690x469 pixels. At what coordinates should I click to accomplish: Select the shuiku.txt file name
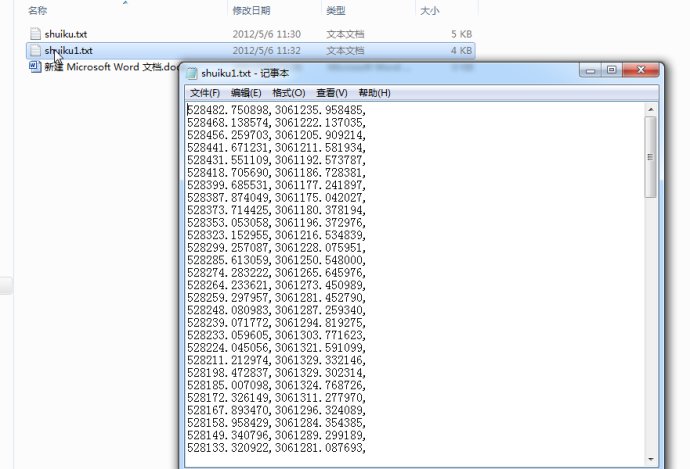(x=67, y=33)
